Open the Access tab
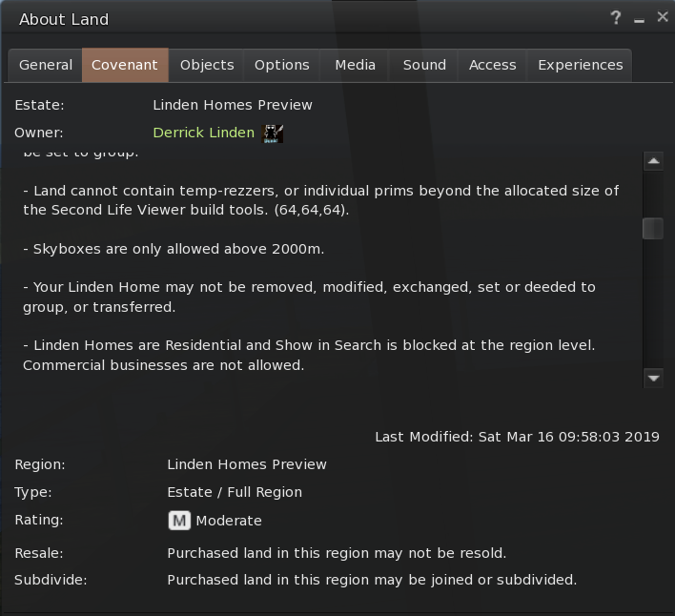The height and width of the screenshot is (616, 675). [493, 65]
